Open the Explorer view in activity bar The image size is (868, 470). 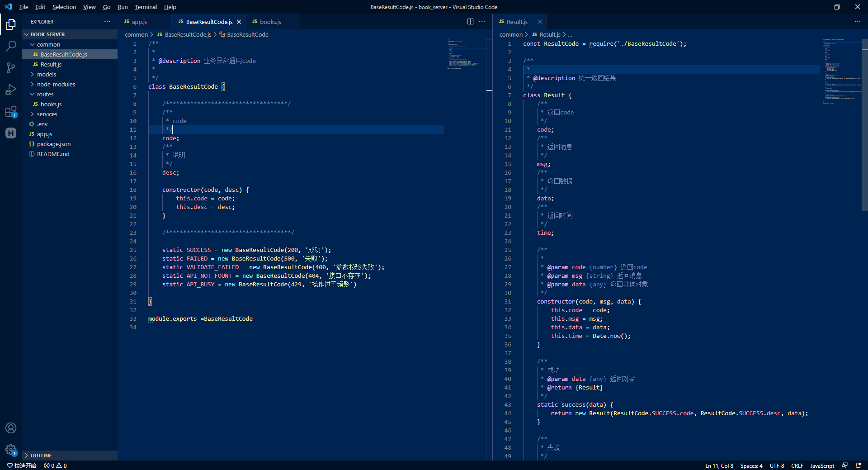(x=11, y=24)
